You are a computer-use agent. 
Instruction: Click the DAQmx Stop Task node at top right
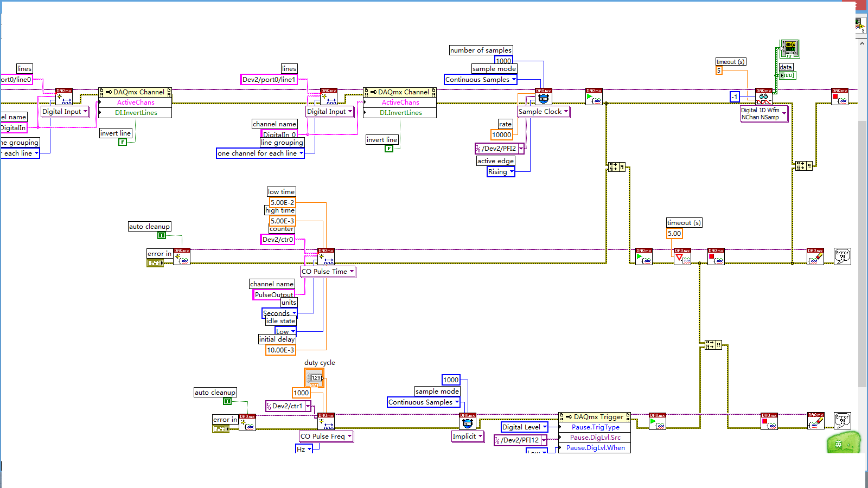tap(840, 97)
